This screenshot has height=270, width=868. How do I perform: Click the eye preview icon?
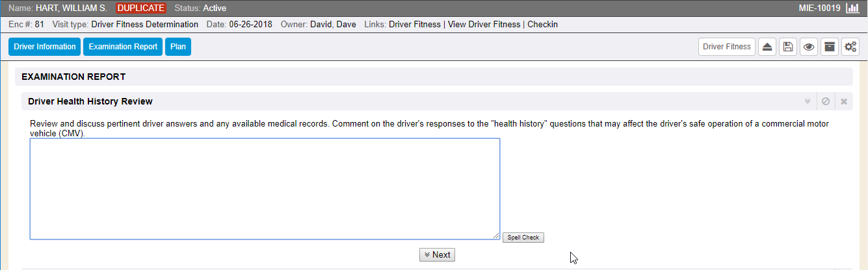(809, 47)
